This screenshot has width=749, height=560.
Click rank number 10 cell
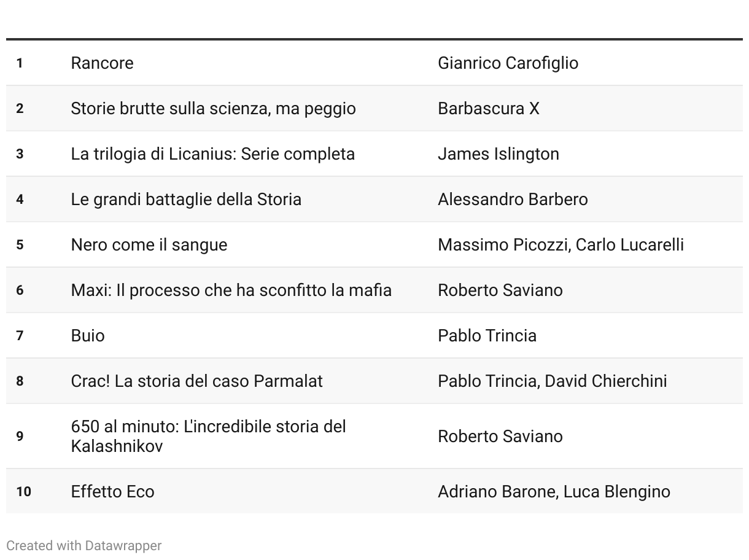click(23, 491)
